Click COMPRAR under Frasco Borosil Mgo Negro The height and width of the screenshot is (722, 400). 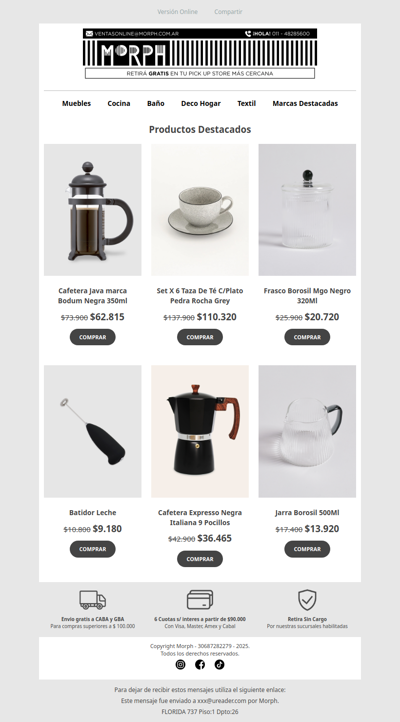(307, 337)
